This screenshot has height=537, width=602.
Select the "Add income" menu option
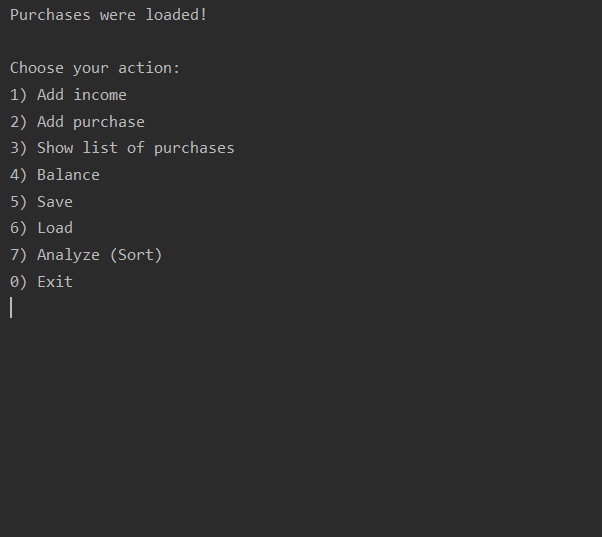82,95
